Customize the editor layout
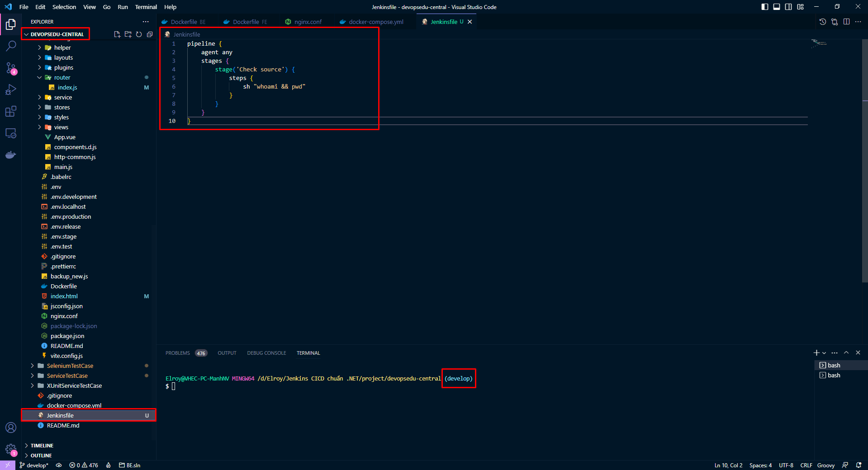This screenshot has height=470, width=868. [801, 7]
